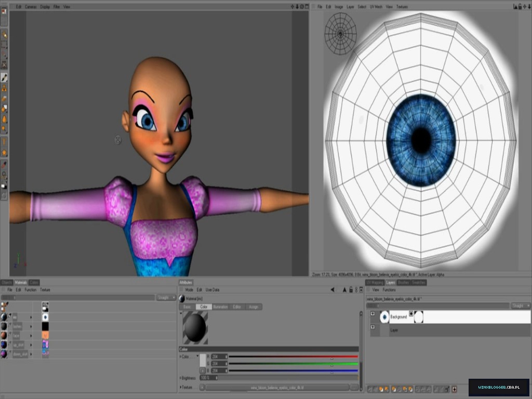Image resolution: width=532 pixels, height=399 pixels.
Task: Select the Brush tool in left toolbar
Action: click(x=4, y=78)
